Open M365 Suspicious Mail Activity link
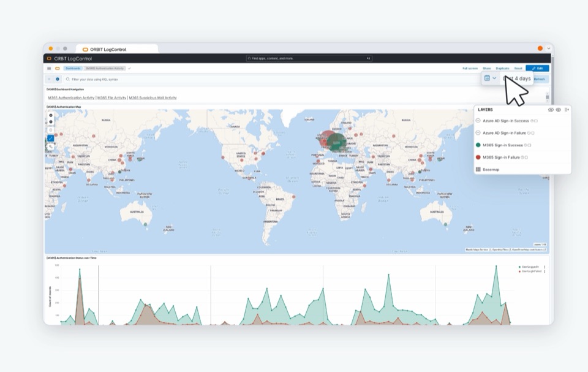This screenshot has height=372, width=588. [x=153, y=97]
